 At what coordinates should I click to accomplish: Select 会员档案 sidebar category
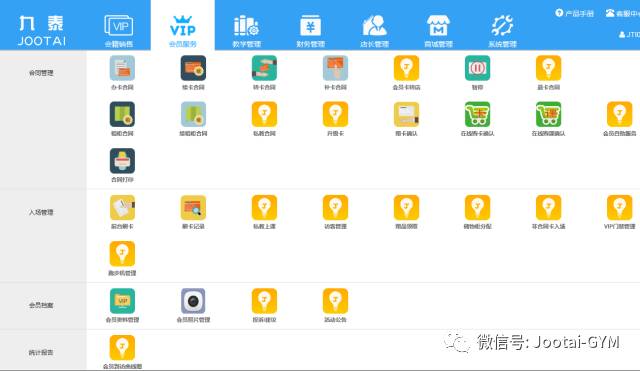[41, 305]
